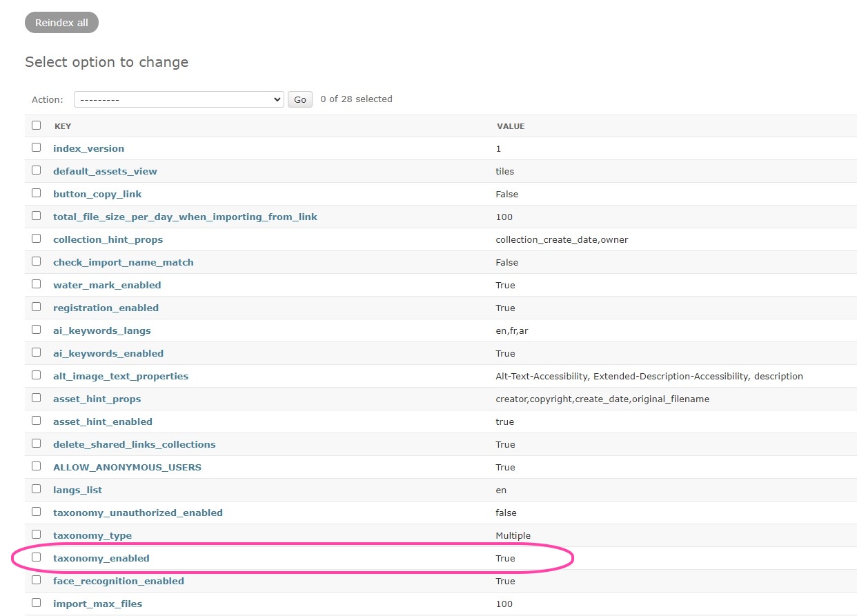Open the default_assets_view option link
The height and width of the screenshot is (616, 857).
pos(105,171)
